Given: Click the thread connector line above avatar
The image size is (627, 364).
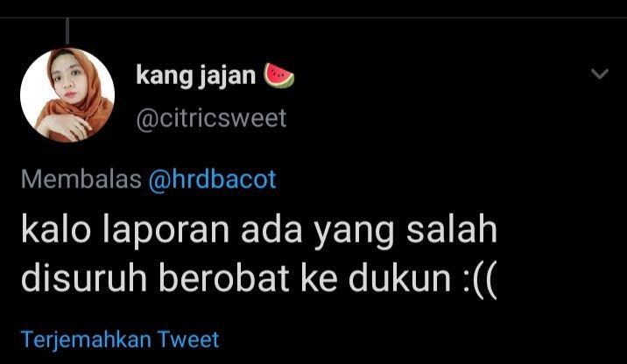Looking at the screenshot, I should coord(67,31).
